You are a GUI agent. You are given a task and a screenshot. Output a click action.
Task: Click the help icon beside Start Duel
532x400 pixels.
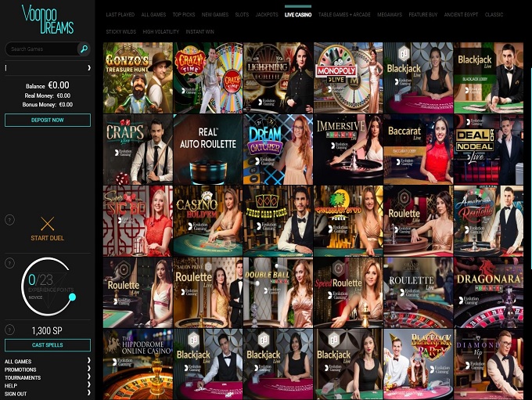[x=9, y=220]
